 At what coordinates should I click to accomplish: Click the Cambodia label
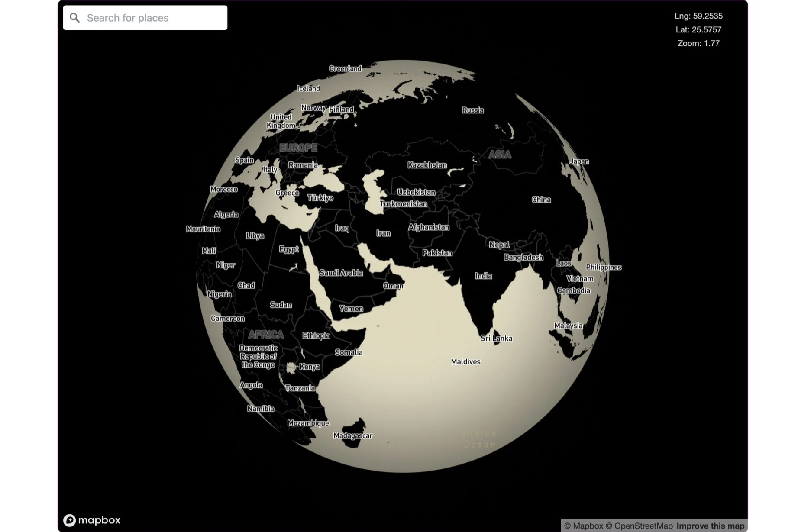[573, 290]
